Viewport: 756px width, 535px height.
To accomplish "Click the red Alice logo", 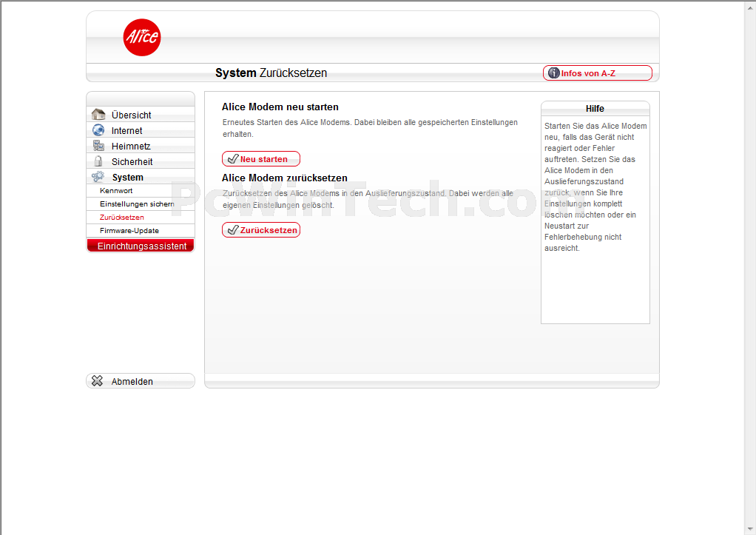I will click(142, 37).
